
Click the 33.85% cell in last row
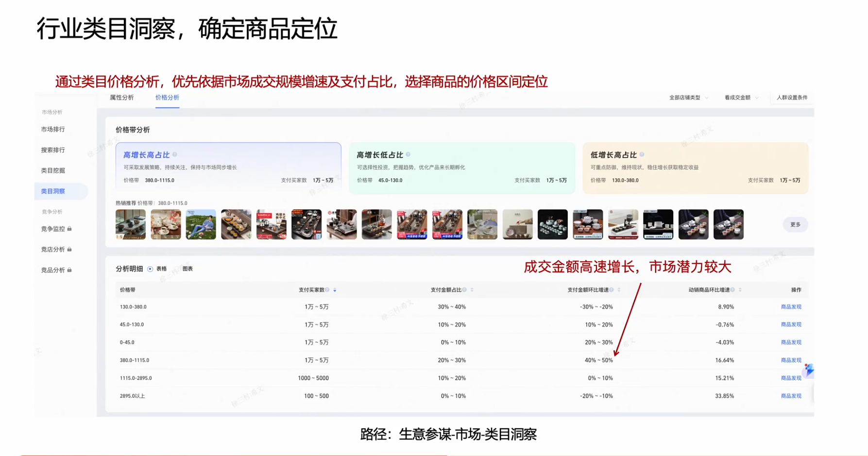[x=724, y=396]
